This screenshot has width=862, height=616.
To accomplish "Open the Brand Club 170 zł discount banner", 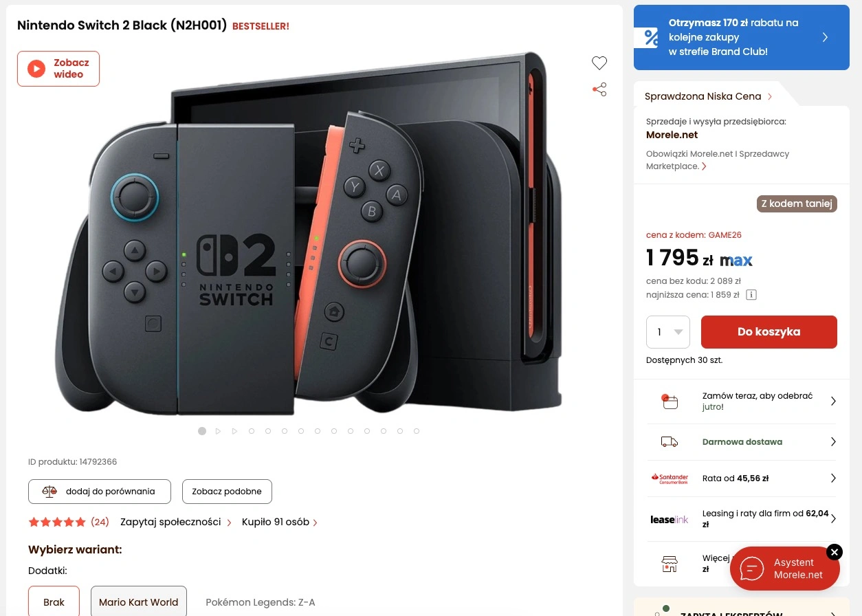I will [741, 37].
